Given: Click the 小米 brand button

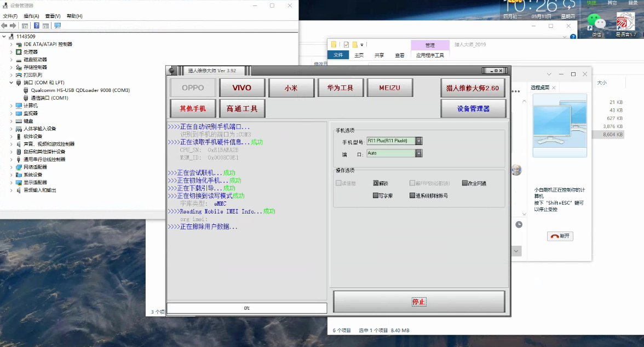Looking at the screenshot, I should click(x=291, y=88).
